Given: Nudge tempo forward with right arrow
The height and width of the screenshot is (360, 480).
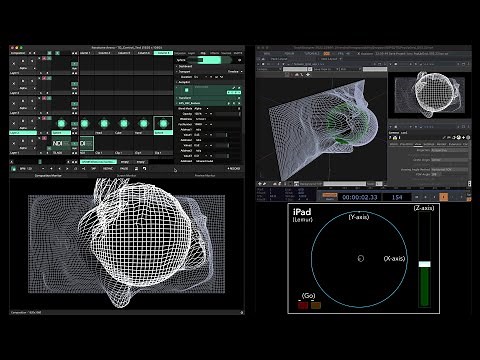Looking at the screenshot, I should [67, 169].
